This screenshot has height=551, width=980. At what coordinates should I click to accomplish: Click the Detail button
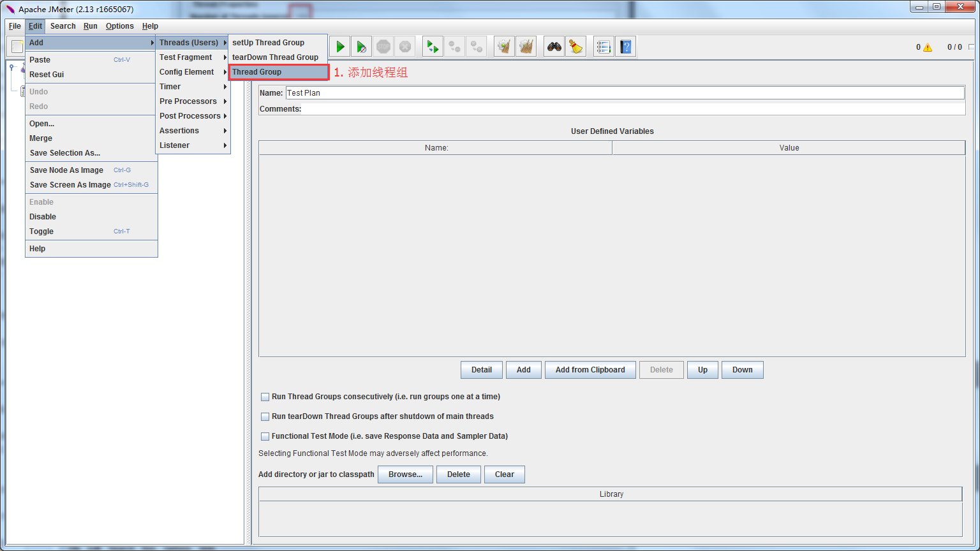coord(482,370)
